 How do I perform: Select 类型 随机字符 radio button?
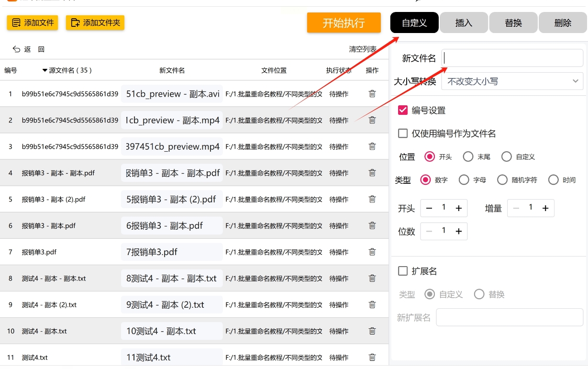[x=502, y=180]
